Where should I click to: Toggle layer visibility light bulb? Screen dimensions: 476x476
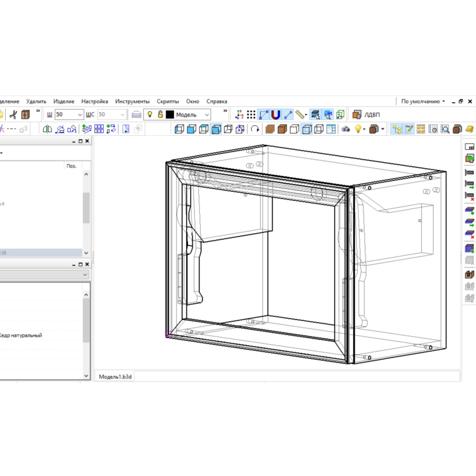150,115
